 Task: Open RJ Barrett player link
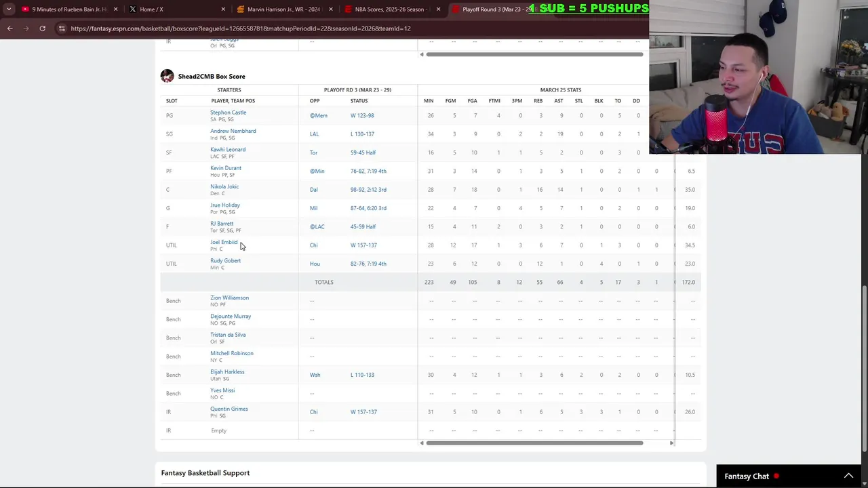click(222, 224)
